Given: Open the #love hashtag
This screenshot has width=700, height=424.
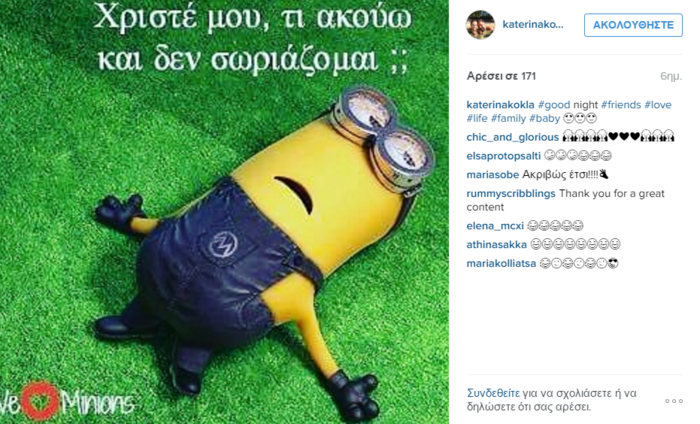Looking at the screenshot, I should point(658,105).
